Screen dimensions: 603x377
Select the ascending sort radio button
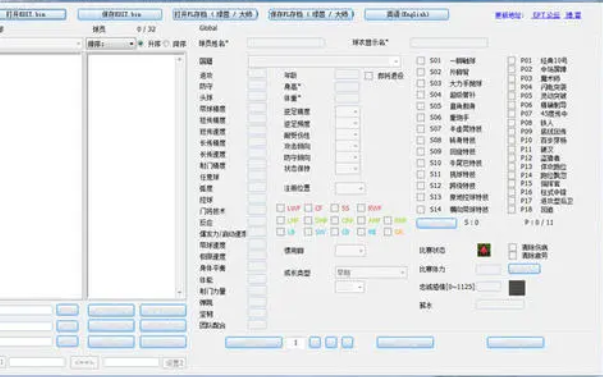pos(141,44)
